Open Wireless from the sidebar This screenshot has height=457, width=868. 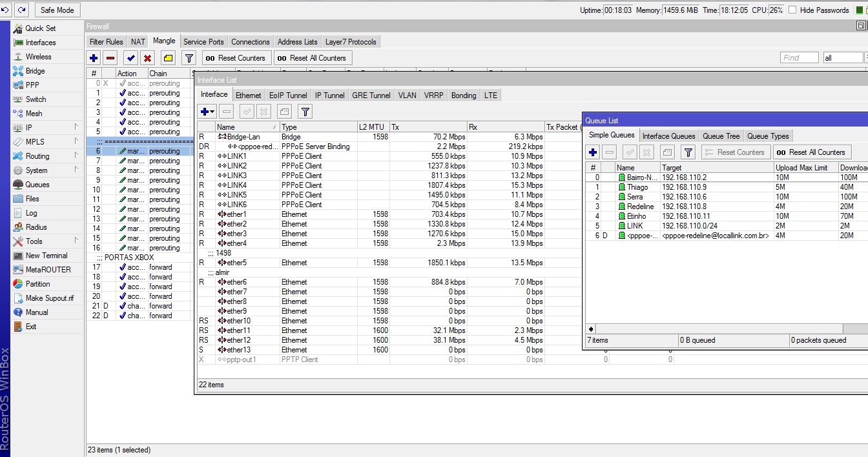pyautogui.click(x=38, y=57)
